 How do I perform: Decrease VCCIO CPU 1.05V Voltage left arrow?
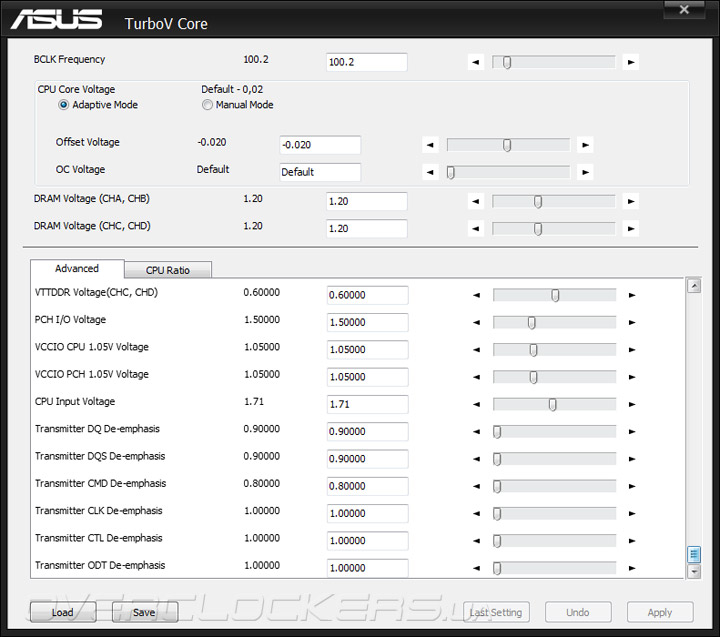[x=477, y=350]
